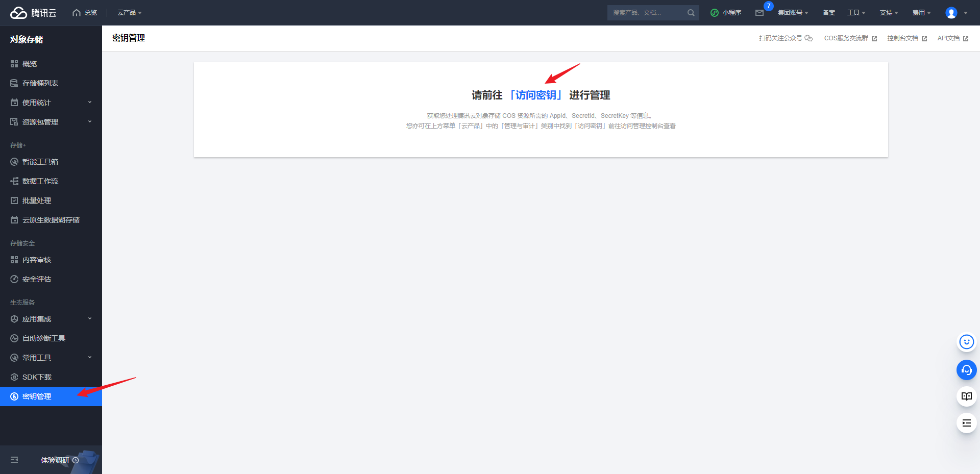The height and width of the screenshot is (474, 980).
Task: Click the WeChat icon beside 扫码关注公众号
Action: tap(808, 38)
